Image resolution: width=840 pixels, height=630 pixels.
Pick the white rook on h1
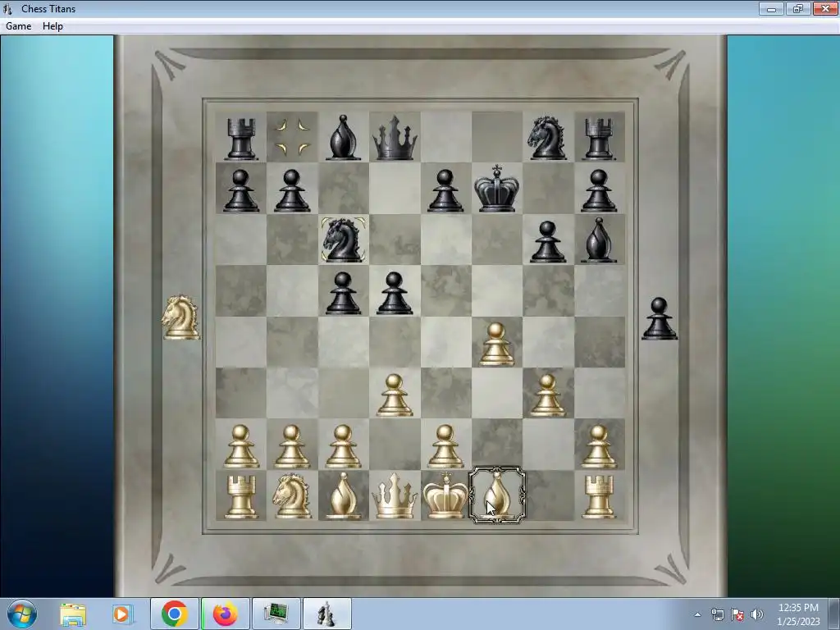tap(599, 497)
